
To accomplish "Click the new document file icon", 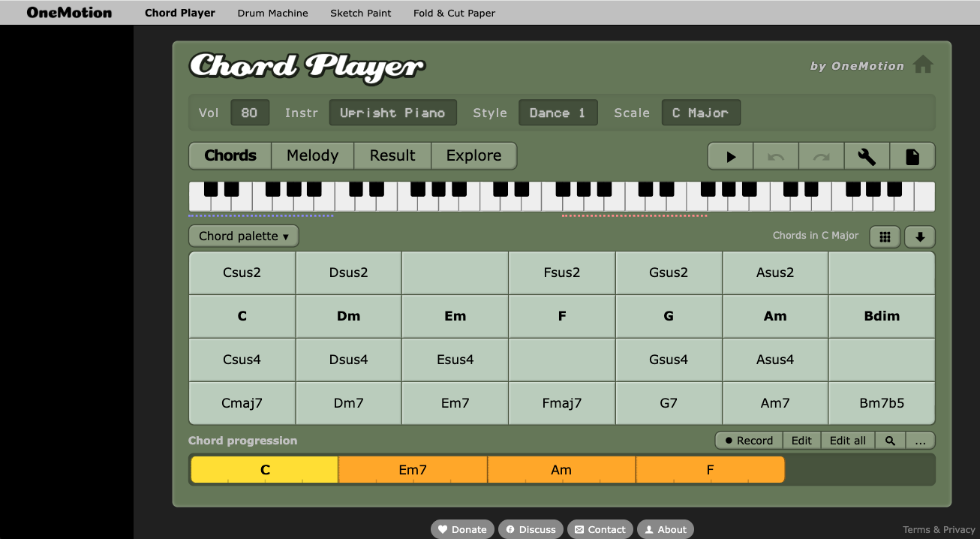I will point(912,157).
